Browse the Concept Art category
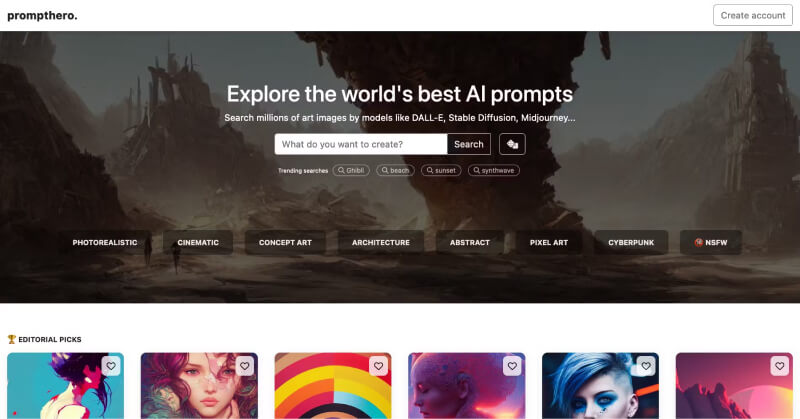 [x=285, y=242]
